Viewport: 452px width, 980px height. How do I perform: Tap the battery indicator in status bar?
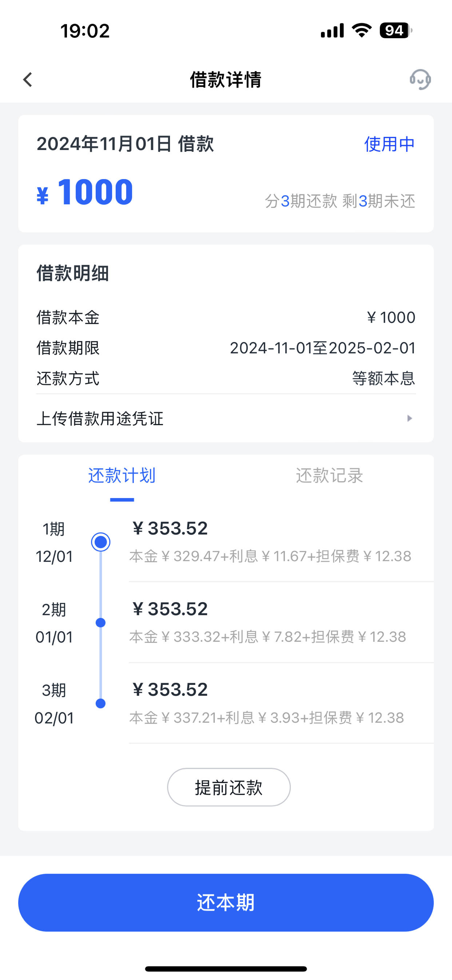coord(396,31)
